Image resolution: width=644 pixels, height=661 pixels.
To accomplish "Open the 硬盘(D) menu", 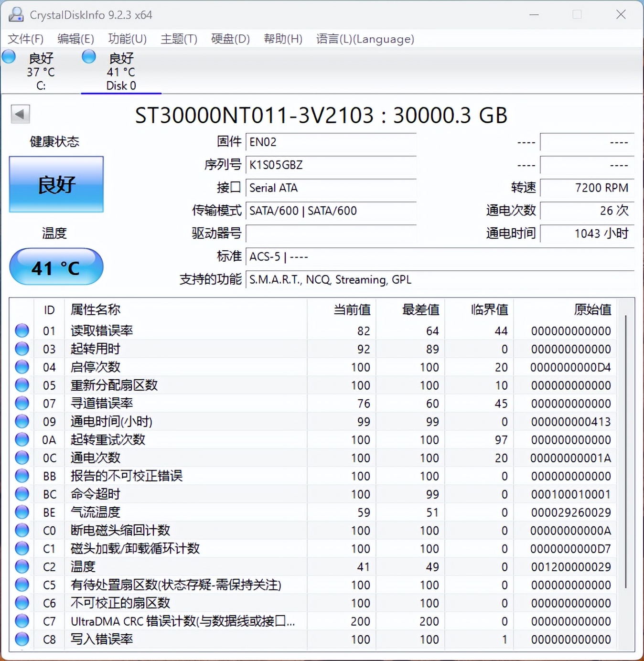I will pyautogui.click(x=230, y=39).
